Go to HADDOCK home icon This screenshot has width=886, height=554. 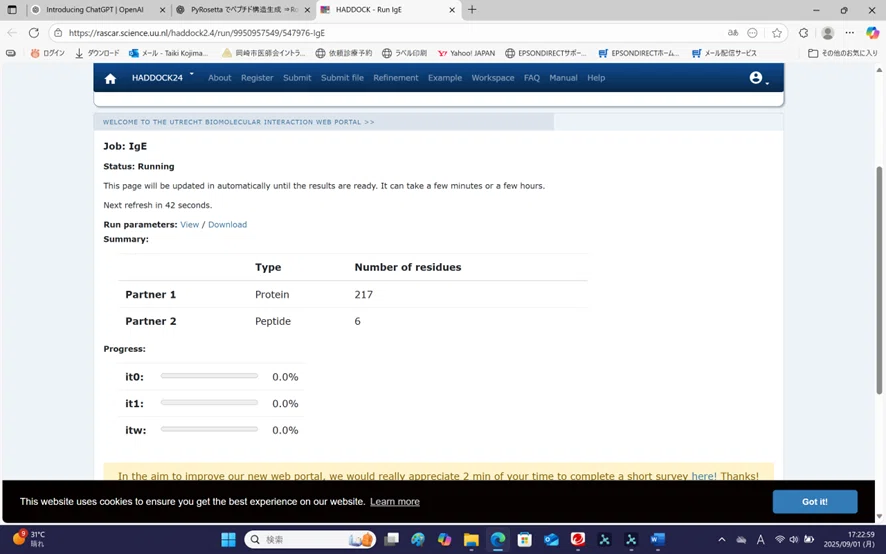(110, 79)
